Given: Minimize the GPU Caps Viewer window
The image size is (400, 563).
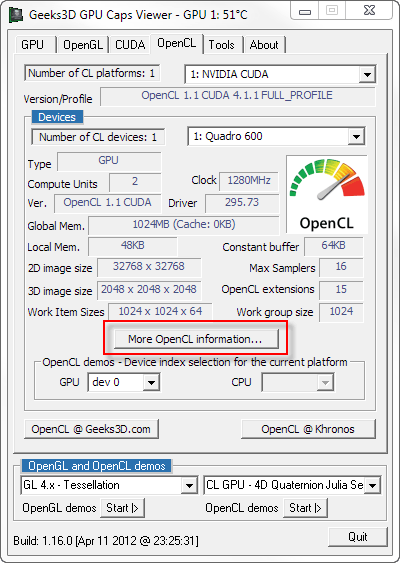Looking at the screenshot, I should click(x=305, y=12).
